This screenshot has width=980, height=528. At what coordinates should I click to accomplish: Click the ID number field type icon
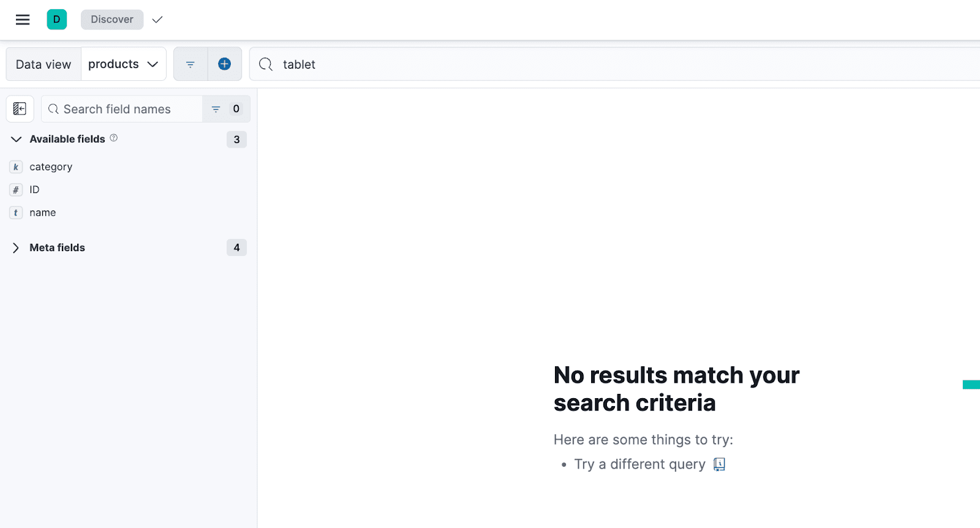16,190
